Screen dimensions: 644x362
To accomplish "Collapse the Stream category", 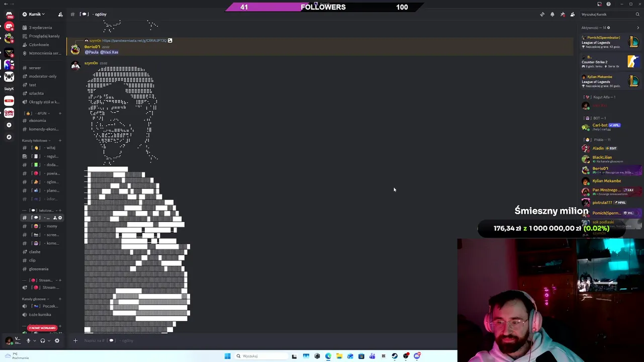I will 39,280.
